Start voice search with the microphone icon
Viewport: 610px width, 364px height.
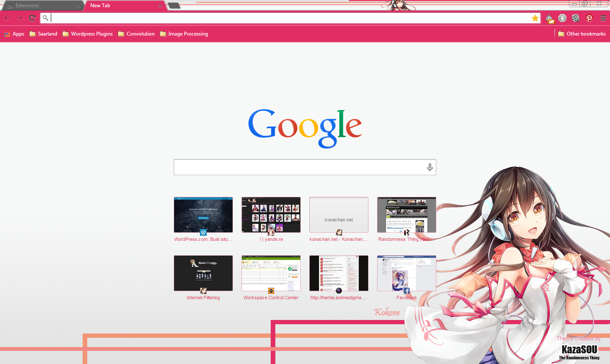point(430,168)
